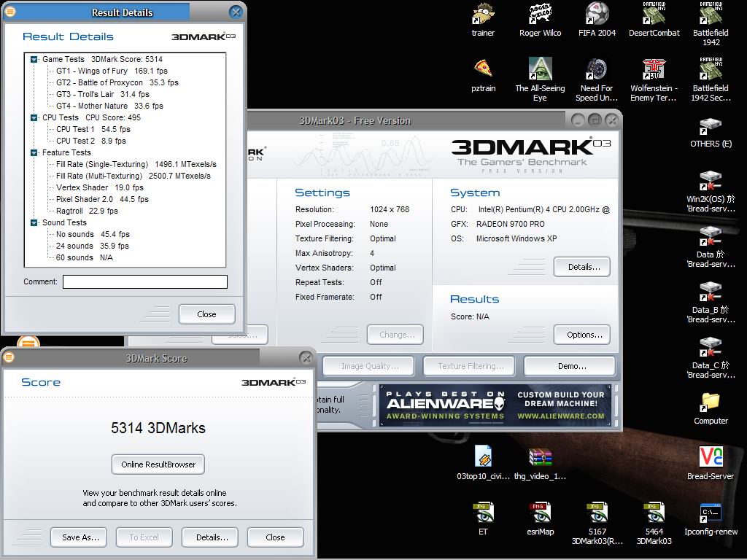Select the 03top10_civi file icon
This screenshot has width=747, height=560.
483,463
